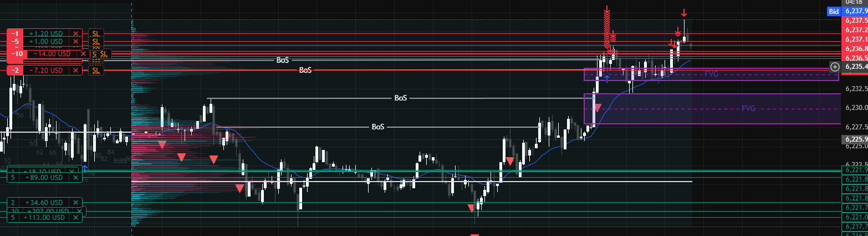Click SL tag of the -7.20 USD position

click(96, 71)
